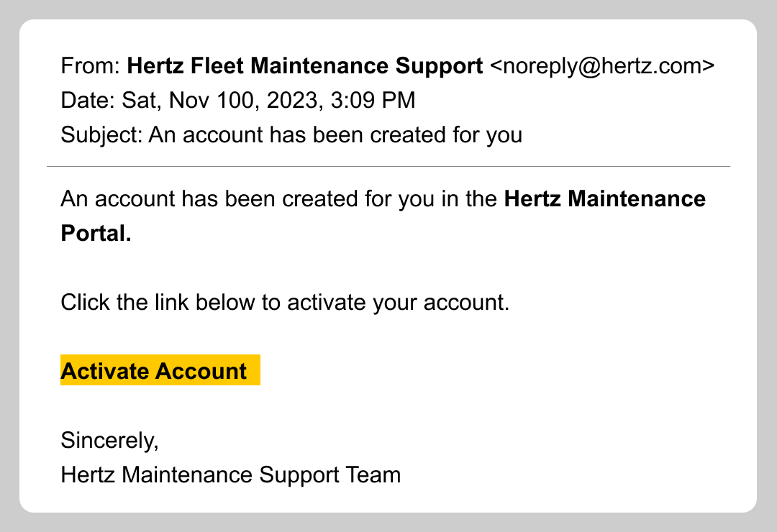Click the word "Account" in the highlighted link

point(201,371)
